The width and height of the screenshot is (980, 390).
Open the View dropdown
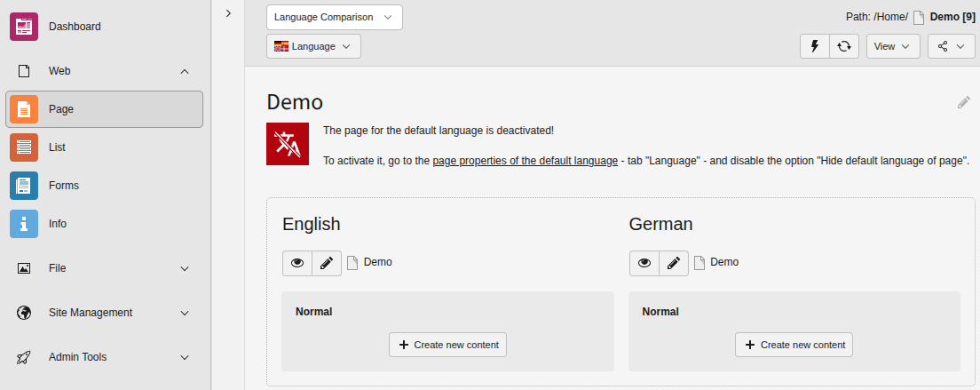click(893, 46)
